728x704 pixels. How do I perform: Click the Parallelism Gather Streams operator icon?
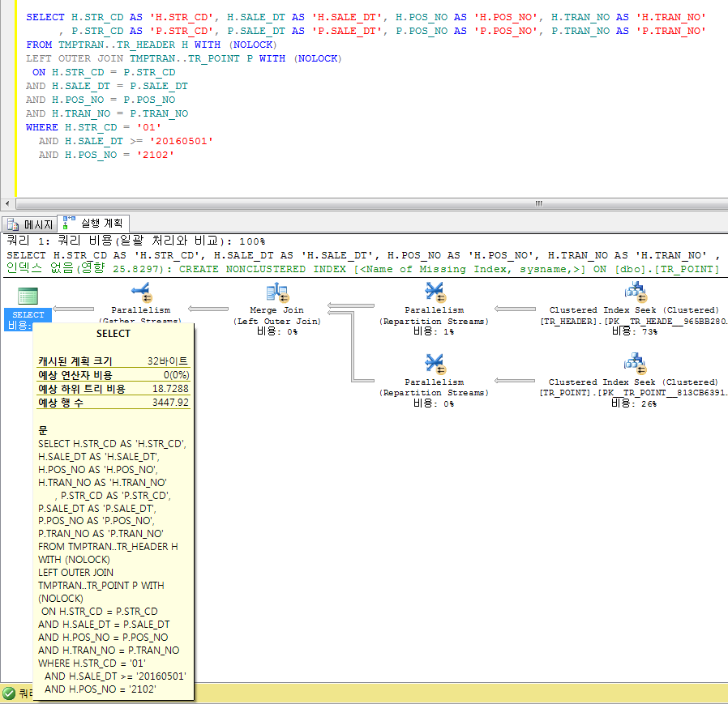141,292
